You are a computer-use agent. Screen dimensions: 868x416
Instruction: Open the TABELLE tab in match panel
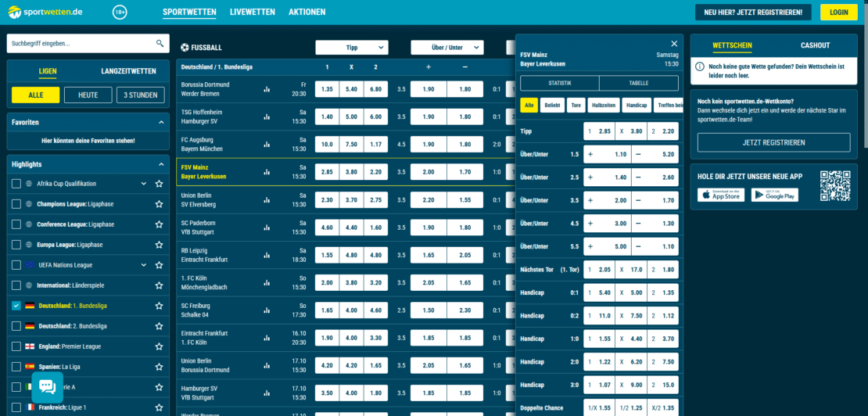639,84
